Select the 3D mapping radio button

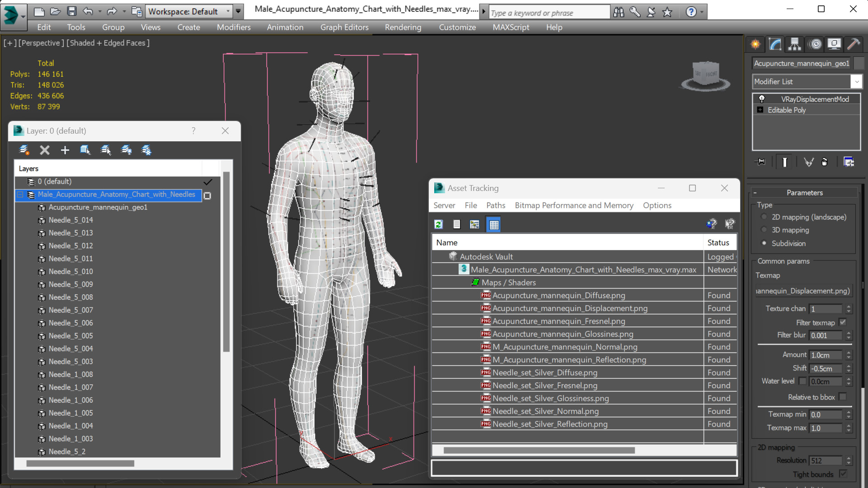click(x=764, y=230)
